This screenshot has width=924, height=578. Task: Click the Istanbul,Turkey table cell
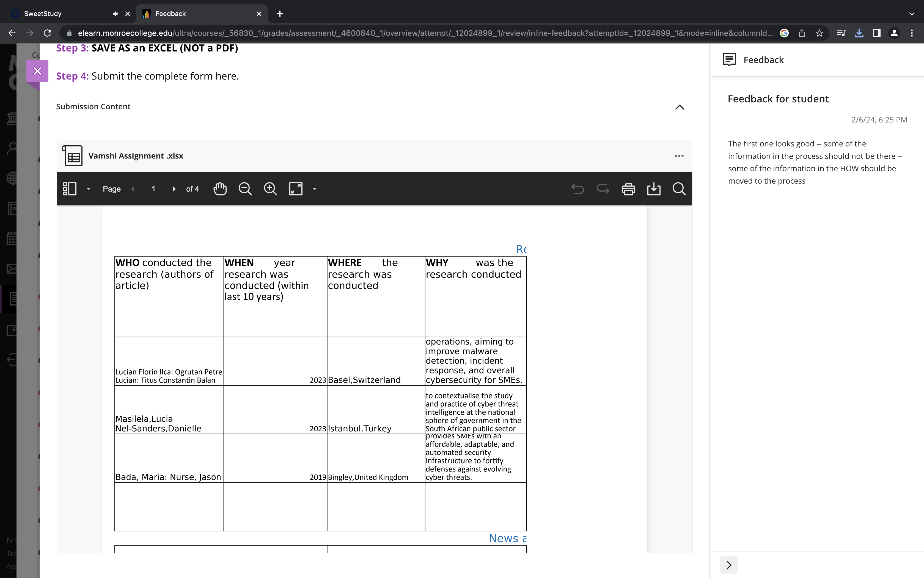click(x=376, y=410)
